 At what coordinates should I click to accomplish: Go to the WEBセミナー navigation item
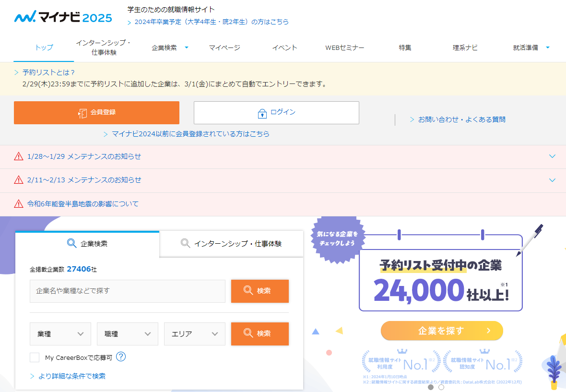344,48
